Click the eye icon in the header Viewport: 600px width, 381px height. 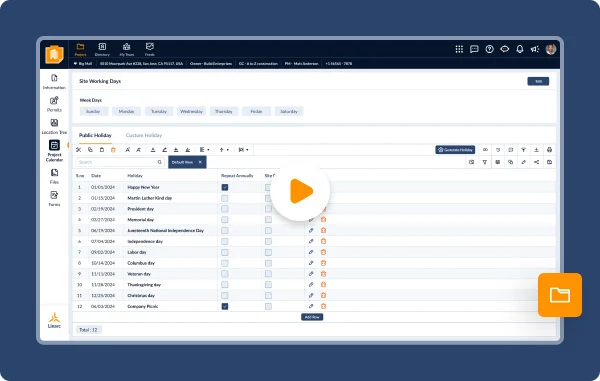tap(505, 49)
